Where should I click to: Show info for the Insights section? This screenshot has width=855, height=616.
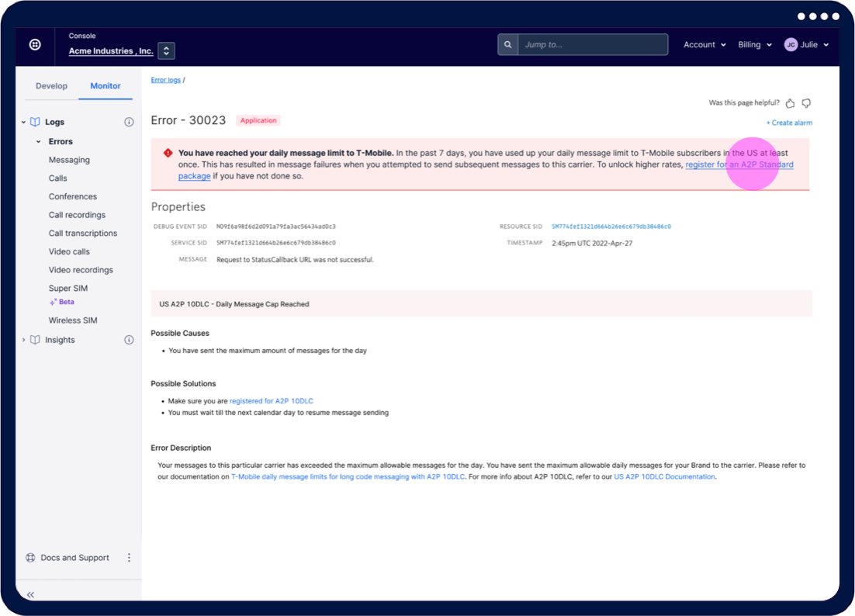point(129,340)
